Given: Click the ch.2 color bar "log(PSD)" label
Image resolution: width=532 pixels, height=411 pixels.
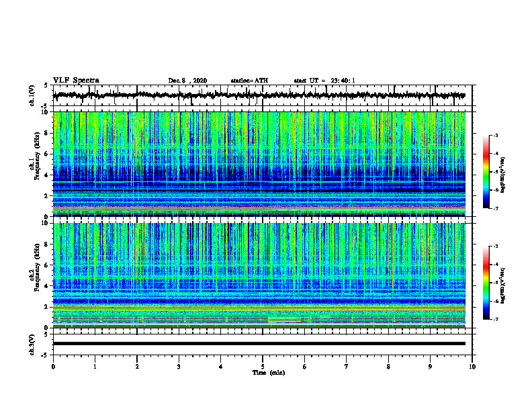Looking at the screenshot, I should click(x=503, y=285).
